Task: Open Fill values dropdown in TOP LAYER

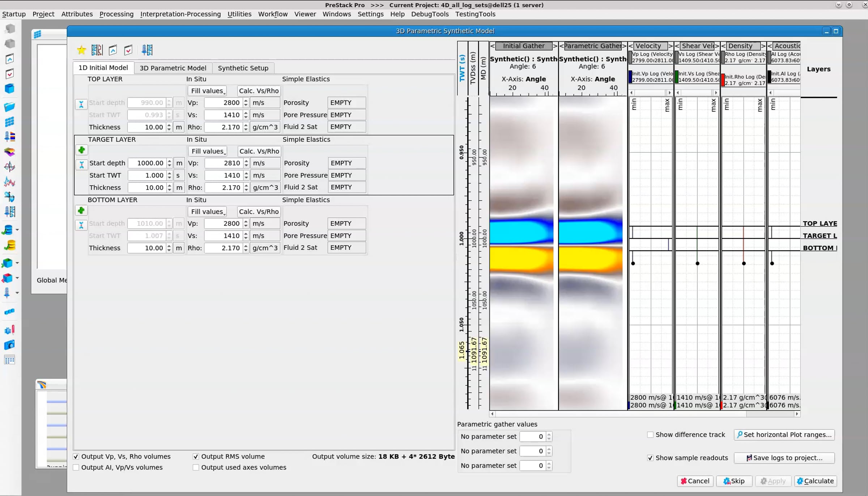Action: coord(207,91)
